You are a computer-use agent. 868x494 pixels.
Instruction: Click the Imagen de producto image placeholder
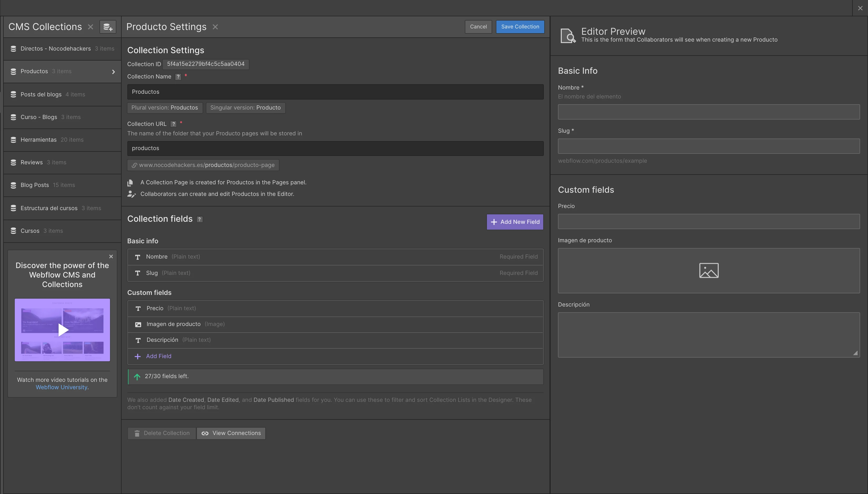[709, 270]
